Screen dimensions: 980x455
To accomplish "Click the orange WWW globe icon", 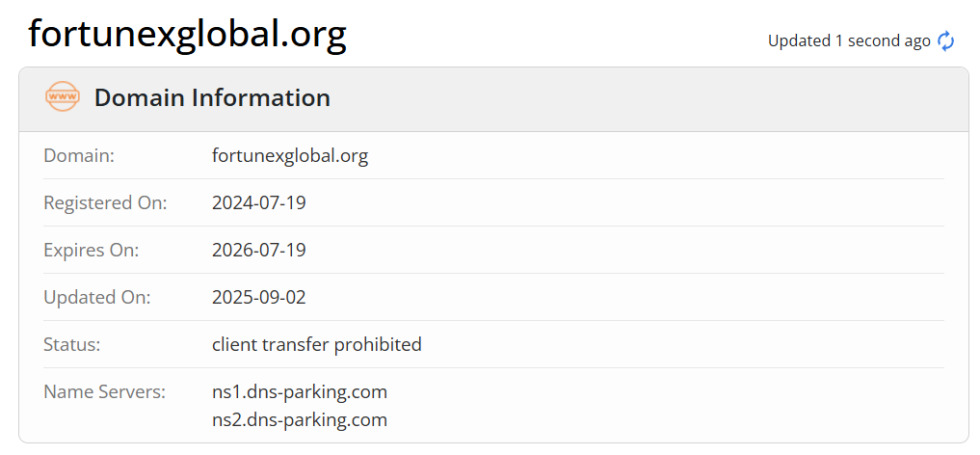I will tap(63, 97).
